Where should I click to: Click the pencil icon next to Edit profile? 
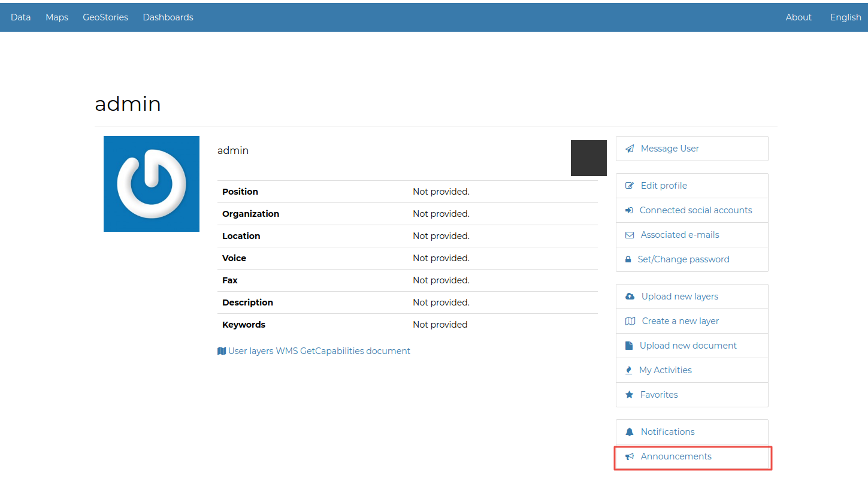pyautogui.click(x=630, y=186)
